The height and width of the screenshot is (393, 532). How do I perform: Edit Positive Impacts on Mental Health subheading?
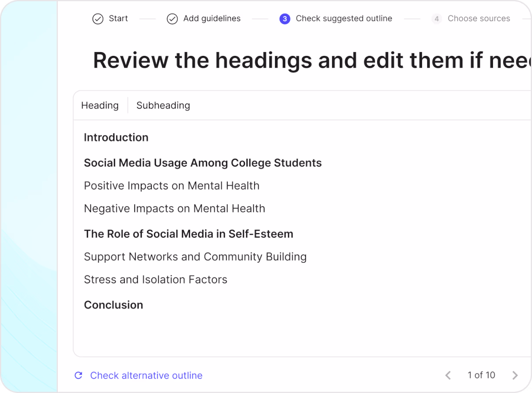pos(171,186)
